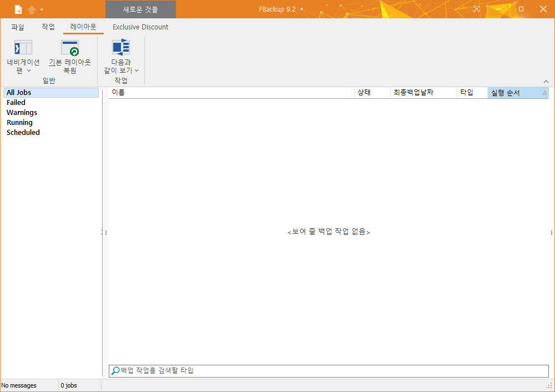Screen dimensions: 555x392
Task: Click the 네비게이션 팬 icon
Action: pyautogui.click(x=23, y=47)
